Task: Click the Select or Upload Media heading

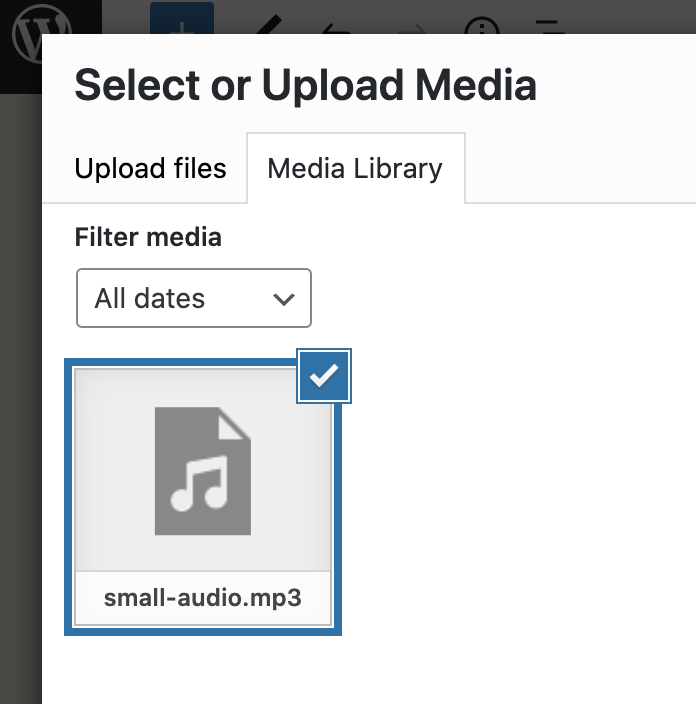Action: tap(305, 85)
